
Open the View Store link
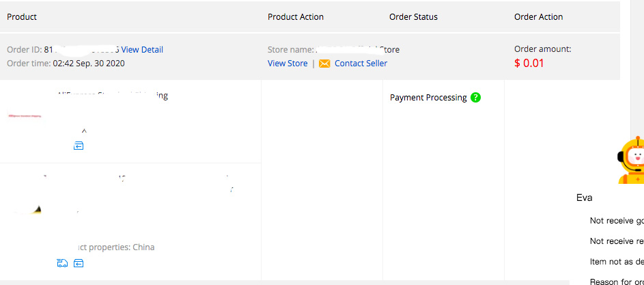coord(288,64)
